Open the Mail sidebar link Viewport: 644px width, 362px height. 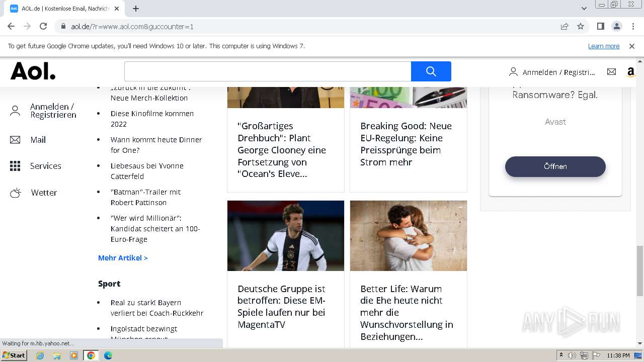click(38, 140)
